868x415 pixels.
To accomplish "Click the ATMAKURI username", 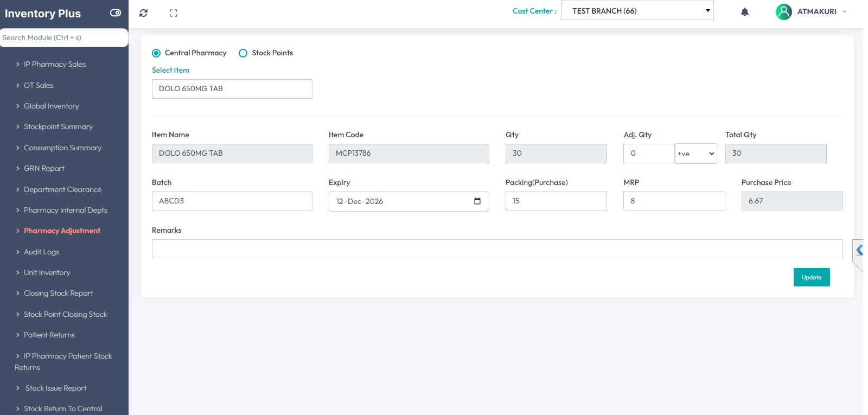I will click(816, 11).
